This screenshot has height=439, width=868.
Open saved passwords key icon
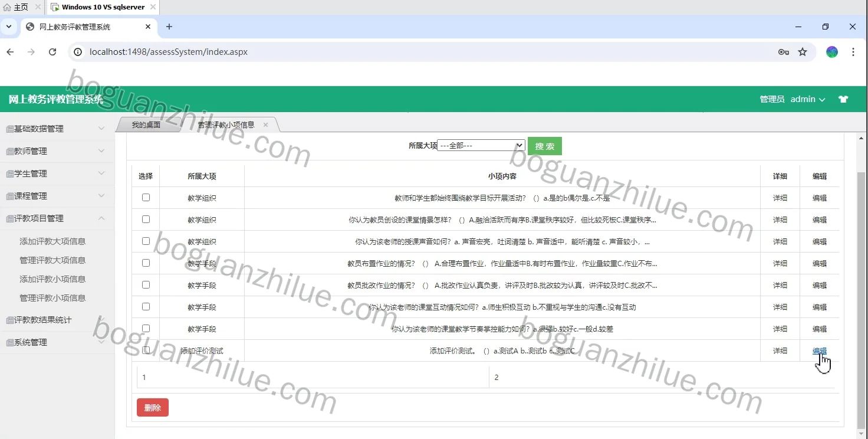pos(783,52)
